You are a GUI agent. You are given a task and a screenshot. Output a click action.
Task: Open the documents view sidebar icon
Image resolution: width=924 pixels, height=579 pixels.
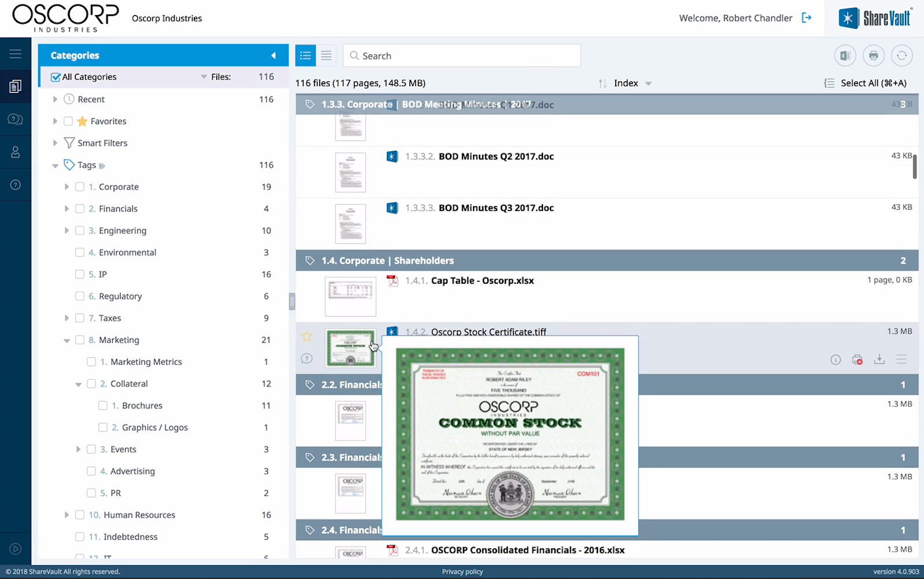[x=16, y=87]
